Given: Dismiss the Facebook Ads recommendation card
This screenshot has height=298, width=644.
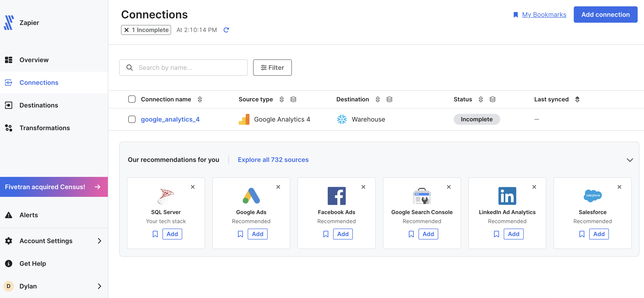Looking at the screenshot, I should pyautogui.click(x=363, y=187).
